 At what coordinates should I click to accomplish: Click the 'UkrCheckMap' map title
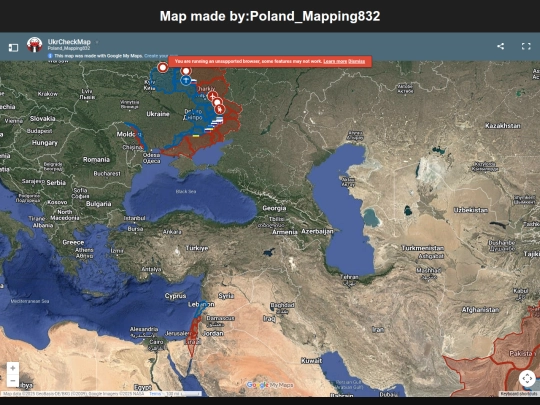coord(69,42)
